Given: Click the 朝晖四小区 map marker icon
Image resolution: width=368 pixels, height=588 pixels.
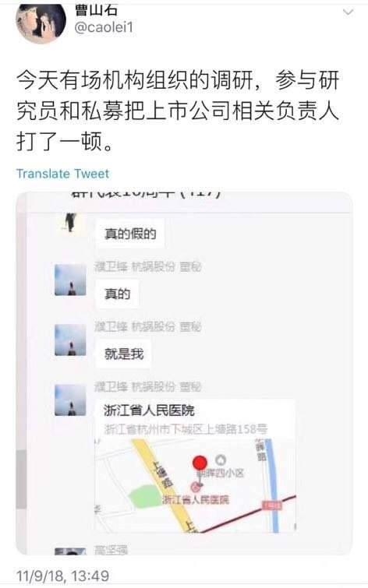Looking at the screenshot, I should (221, 459).
